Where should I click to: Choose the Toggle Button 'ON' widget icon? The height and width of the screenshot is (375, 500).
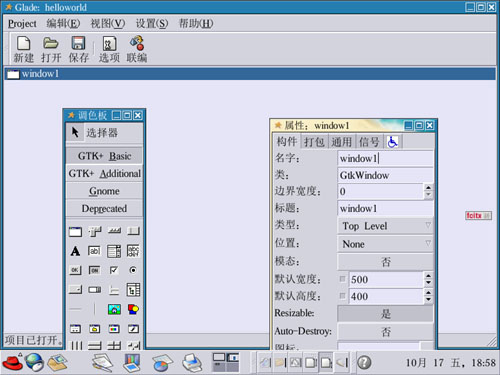[94, 270]
